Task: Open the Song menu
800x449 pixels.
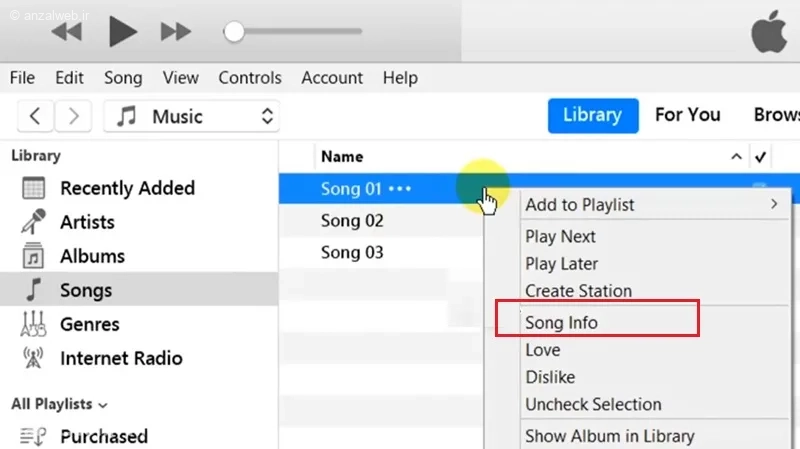Action: [x=123, y=78]
